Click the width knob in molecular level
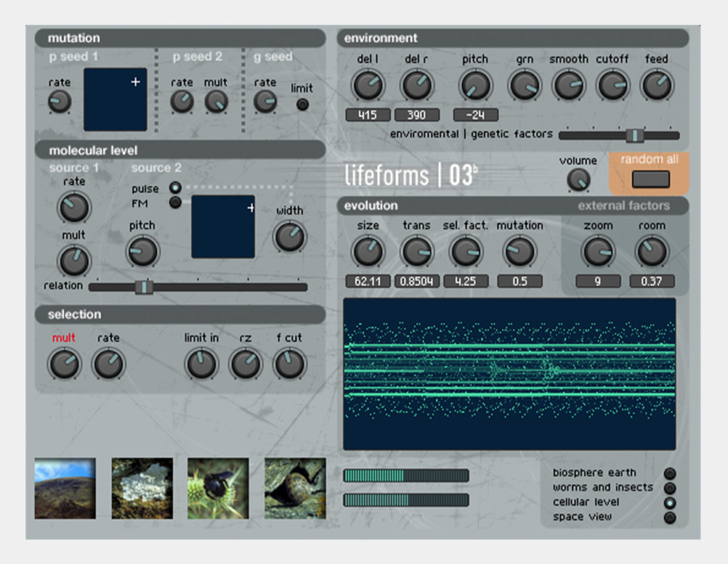Image resolution: width=728 pixels, height=564 pixels. point(289,237)
